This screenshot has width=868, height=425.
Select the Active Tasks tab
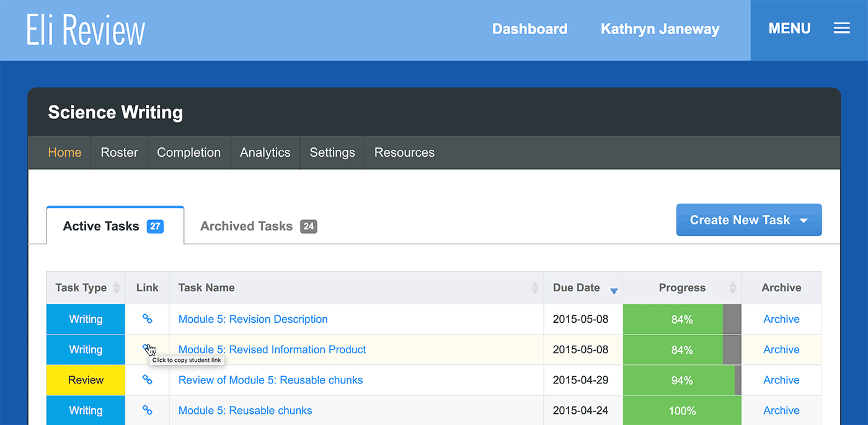click(115, 226)
